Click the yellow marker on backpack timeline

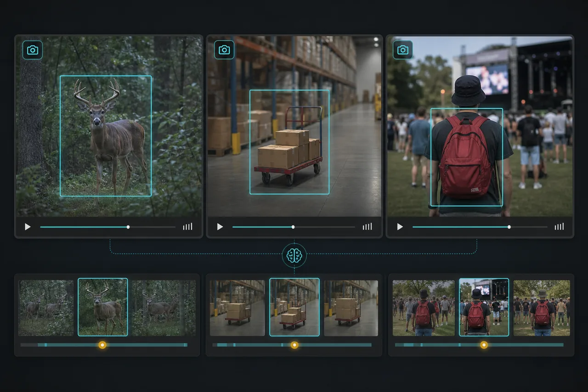484,345
